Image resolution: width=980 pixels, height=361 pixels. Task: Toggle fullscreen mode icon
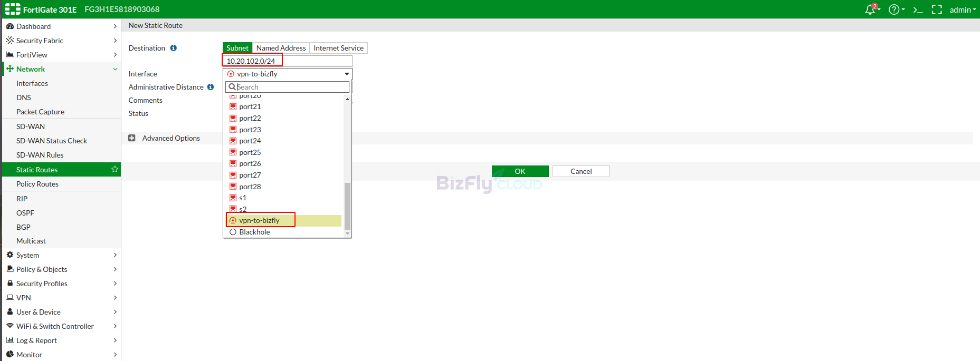click(x=937, y=9)
